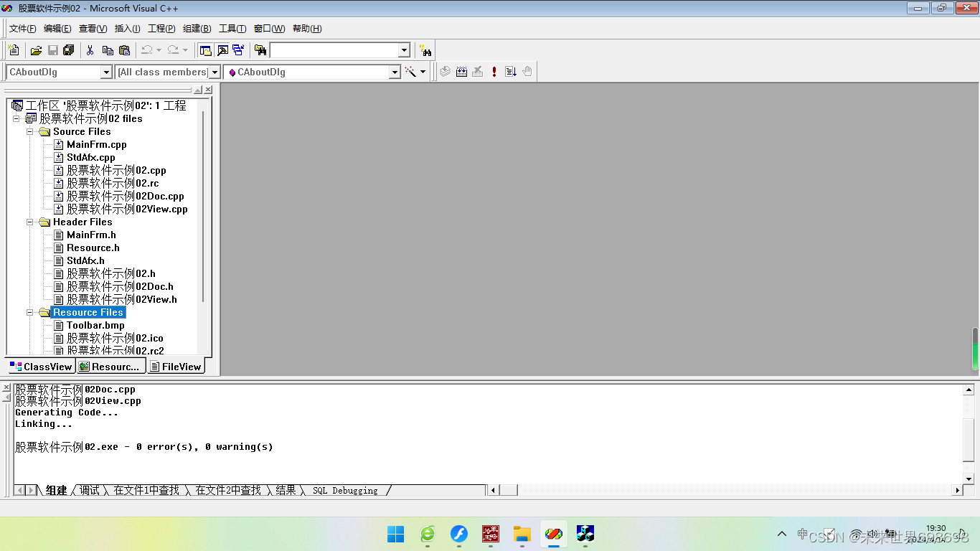The width and height of the screenshot is (980, 551).
Task: Click output pane scroll-down arrow
Action: click(969, 479)
